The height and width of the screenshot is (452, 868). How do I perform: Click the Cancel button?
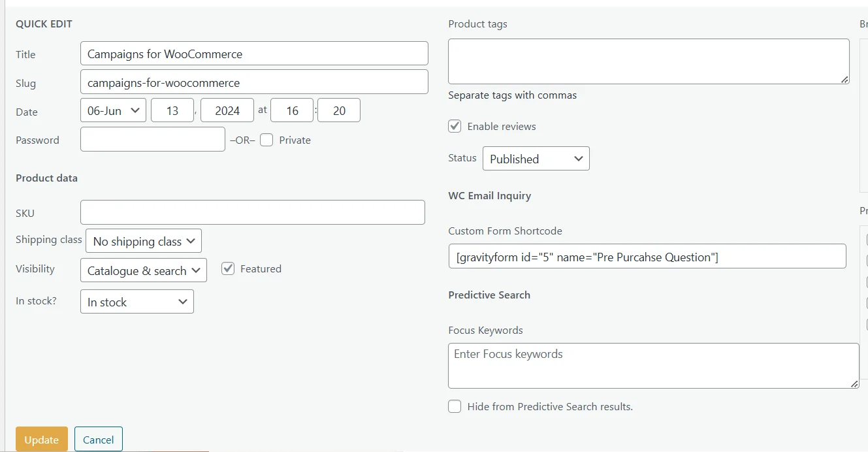99,440
